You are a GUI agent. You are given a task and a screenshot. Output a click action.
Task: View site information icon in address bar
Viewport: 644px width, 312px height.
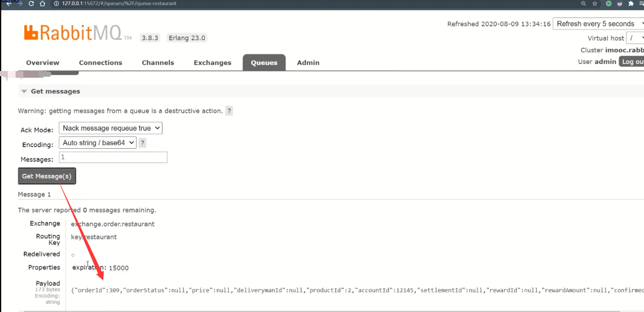(x=56, y=4)
